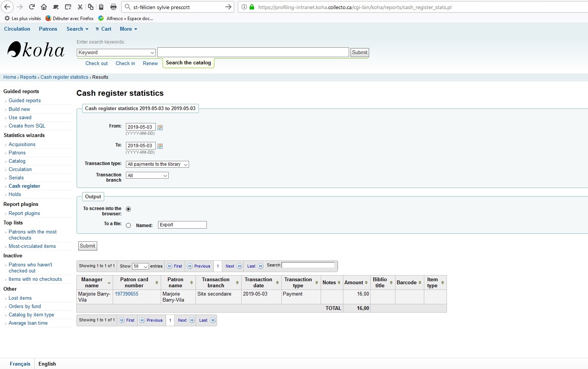This screenshot has width=588, height=369.
Task: Sort by the Amount column sort arrows
Action: [x=366, y=283]
